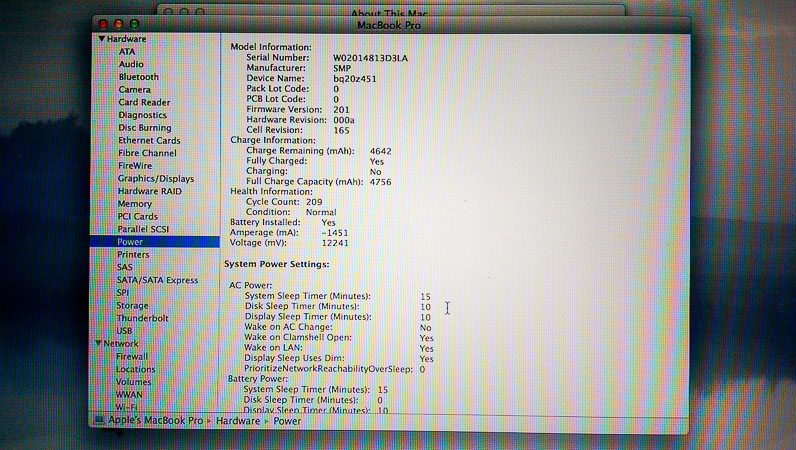Click the System Power Settings heading
The width and height of the screenshot is (796, 450).
tap(277, 264)
